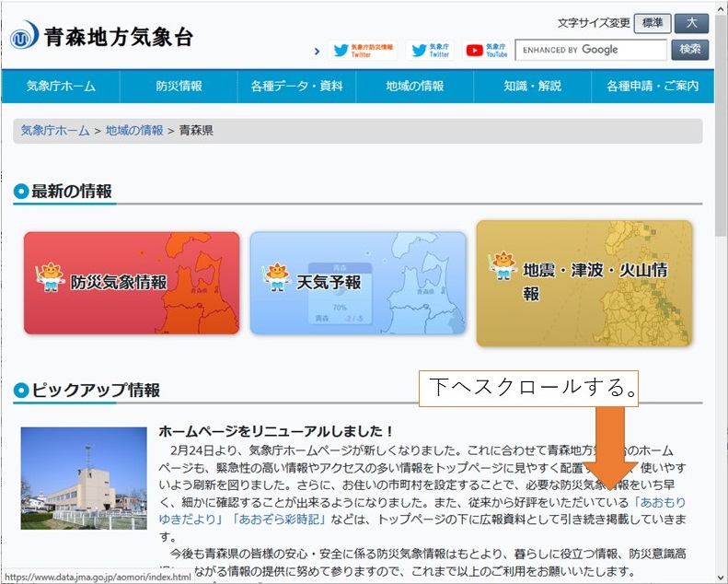Click the Google search input field
The height and width of the screenshot is (584, 728).
[590, 50]
